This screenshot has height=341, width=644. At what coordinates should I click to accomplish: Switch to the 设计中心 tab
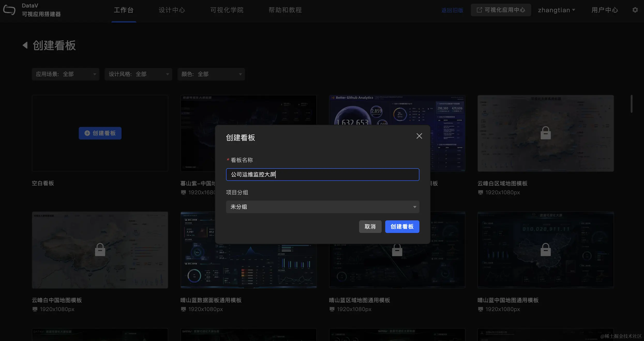[172, 10]
